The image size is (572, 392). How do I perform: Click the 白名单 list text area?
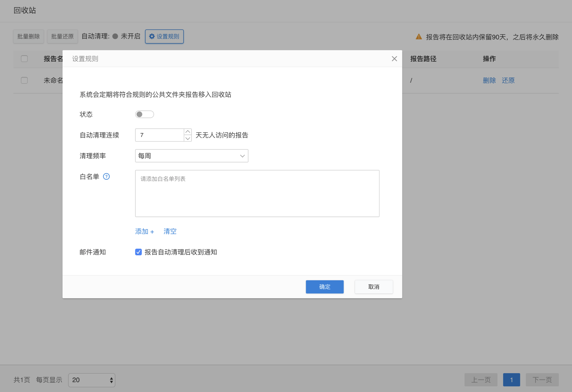[257, 193]
